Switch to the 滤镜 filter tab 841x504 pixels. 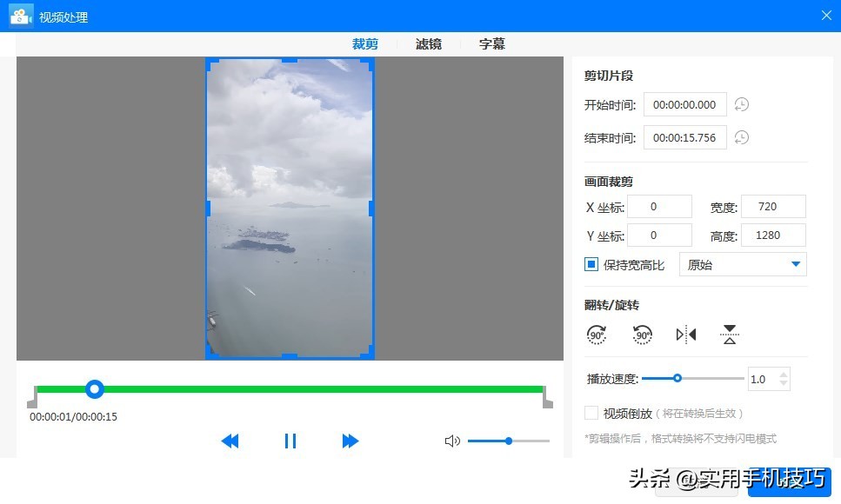click(428, 43)
